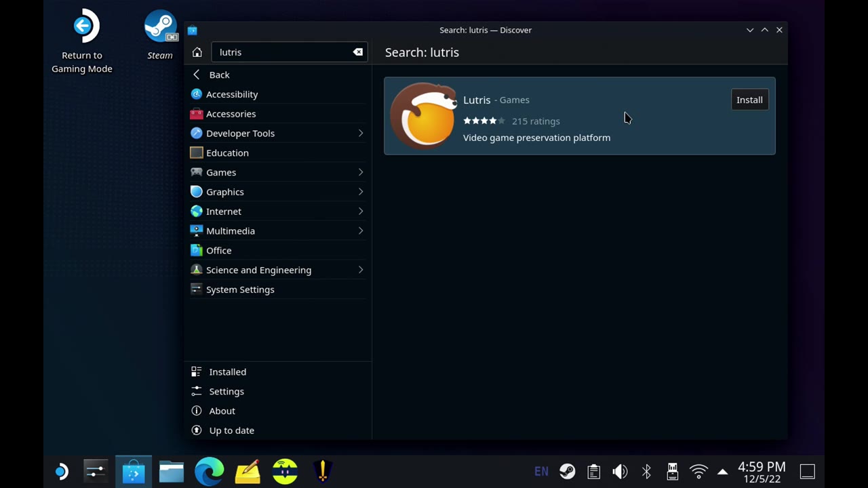
Task: Open the Installed apps page
Action: (278, 371)
